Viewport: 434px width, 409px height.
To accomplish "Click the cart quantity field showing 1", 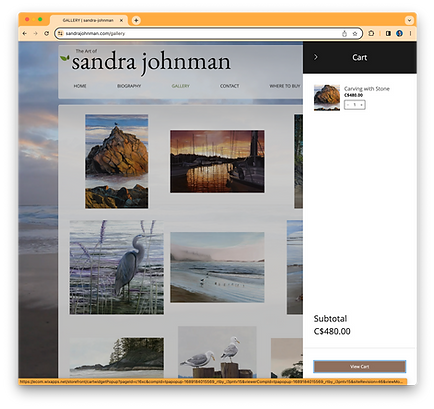I will click(355, 105).
